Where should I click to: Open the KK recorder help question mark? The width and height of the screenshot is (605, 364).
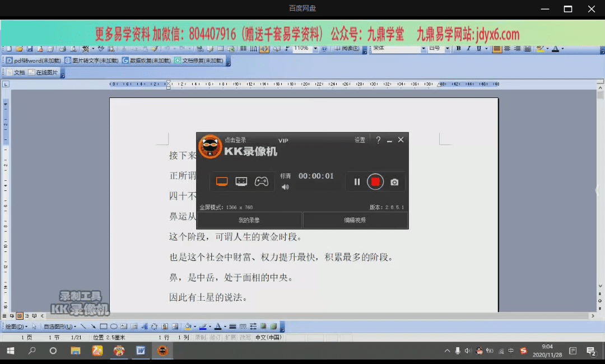click(x=378, y=140)
